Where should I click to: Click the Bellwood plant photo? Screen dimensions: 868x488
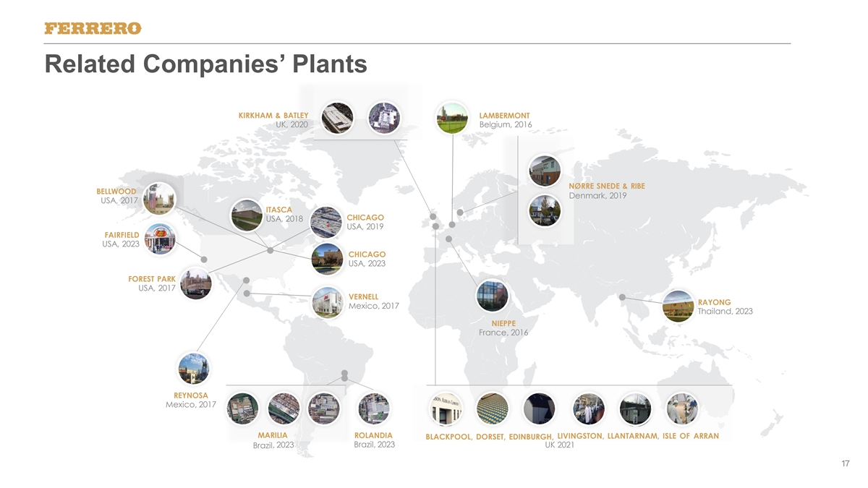pyautogui.click(x=159, y=197)
